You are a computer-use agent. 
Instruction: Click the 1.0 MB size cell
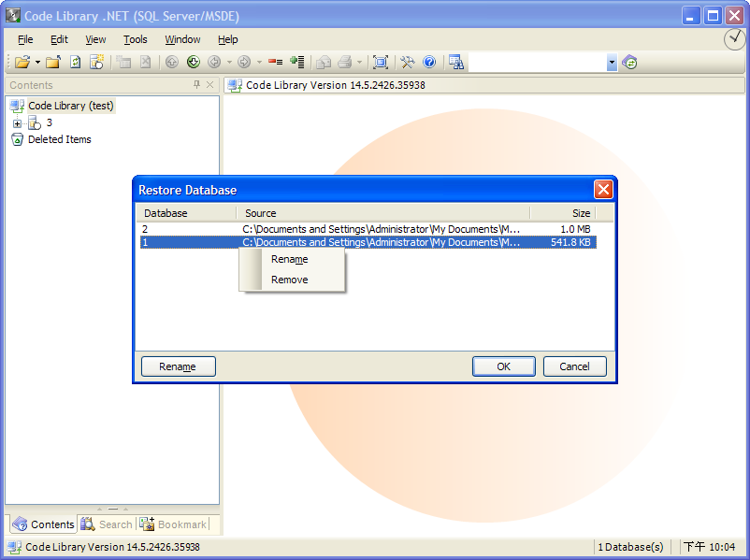coord(575,229)
